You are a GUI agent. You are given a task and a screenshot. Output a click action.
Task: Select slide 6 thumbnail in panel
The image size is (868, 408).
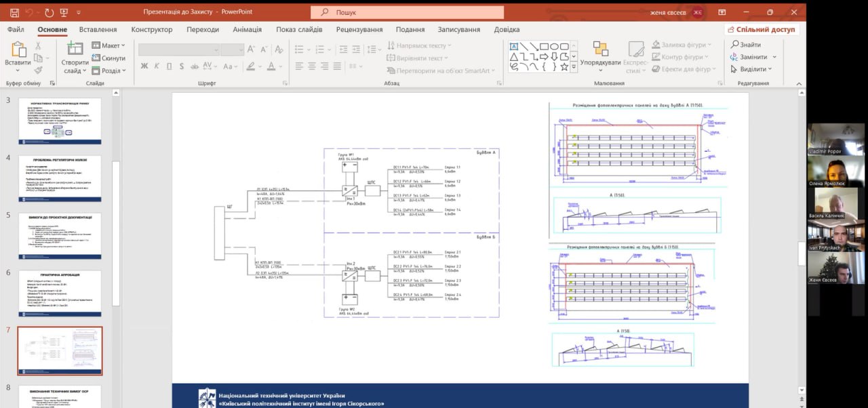click(60, 293)
